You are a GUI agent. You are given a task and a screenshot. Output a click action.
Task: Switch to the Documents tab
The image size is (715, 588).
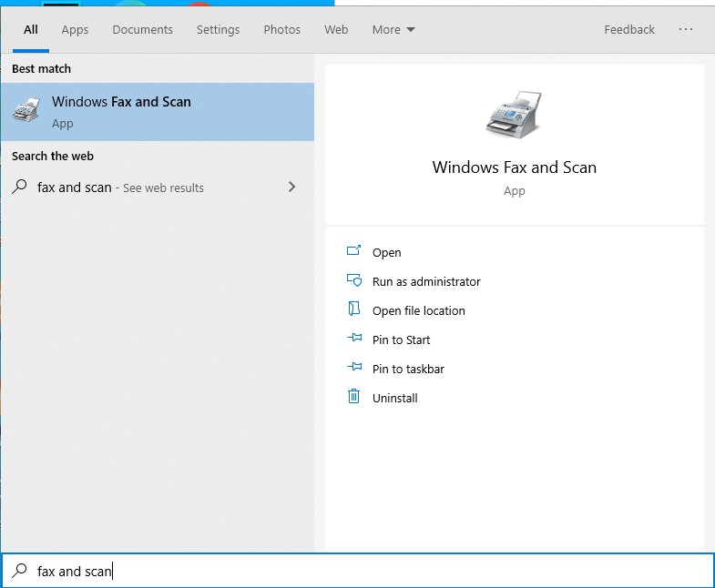click(142, 30)
